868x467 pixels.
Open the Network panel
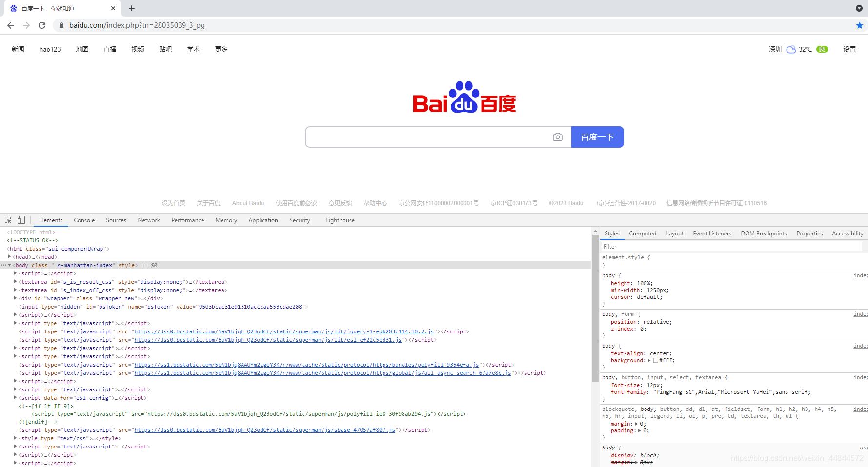pos(149,220)
